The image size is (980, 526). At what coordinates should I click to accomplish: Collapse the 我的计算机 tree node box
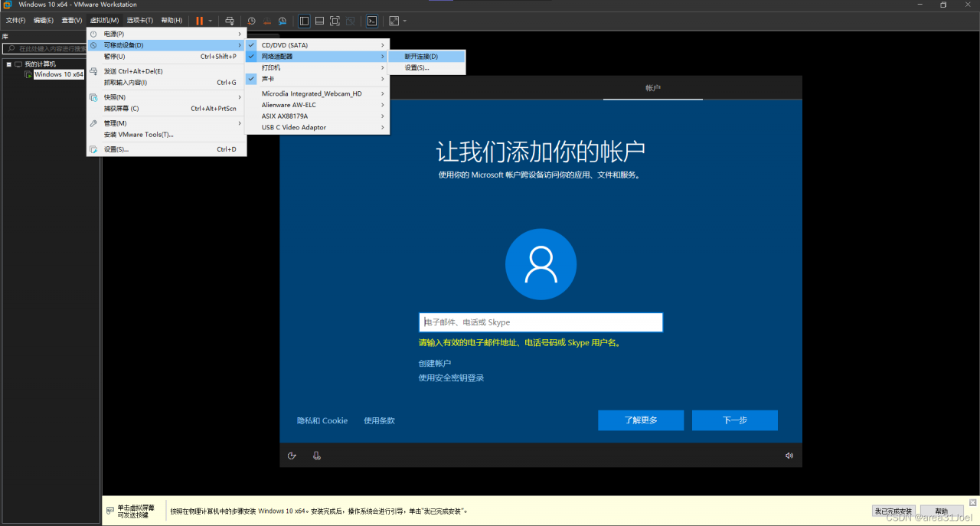(x=8, y=64)
